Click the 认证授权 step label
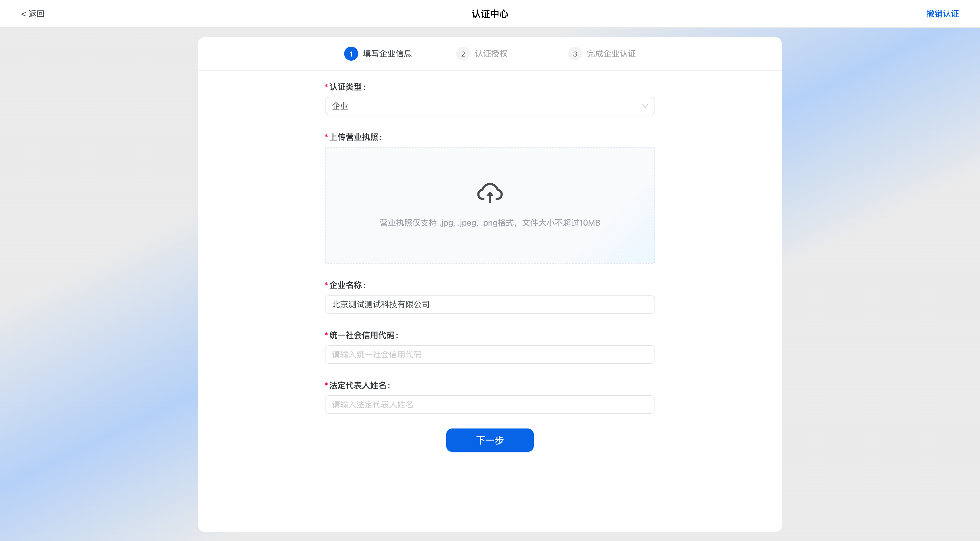Screen dimensions: 980x541 [x=491, y=54]
